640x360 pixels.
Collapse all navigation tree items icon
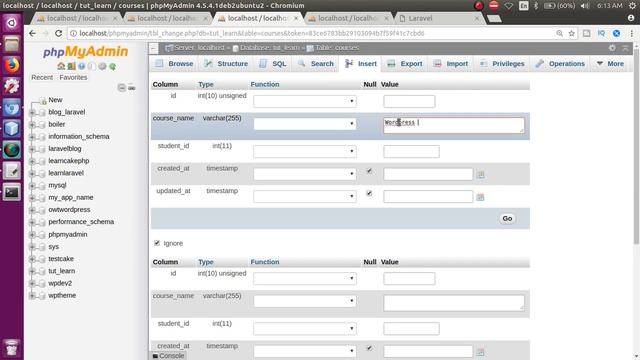pos(121,87)
